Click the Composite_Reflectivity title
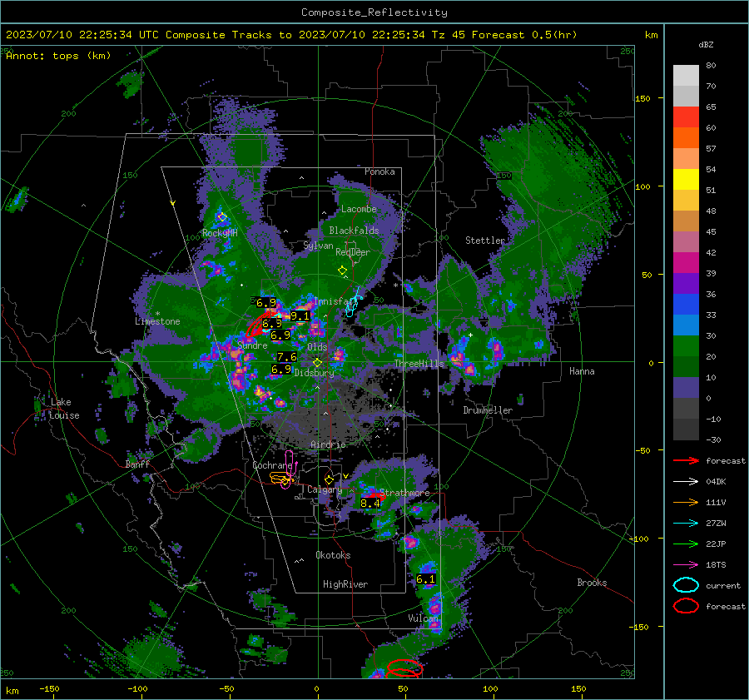This screenshot has width=749, height=700. (x=374, y=12)
